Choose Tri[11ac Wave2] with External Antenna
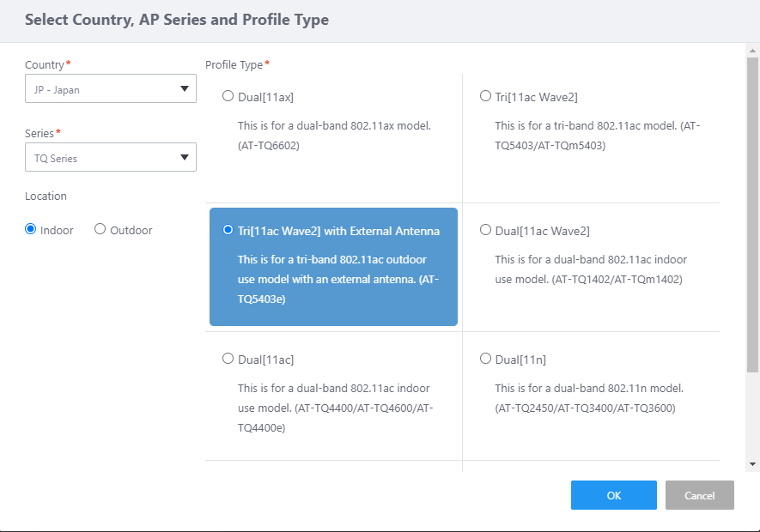Image resolution: width=760 pixels, height=532 pixels. coord(228,230)
